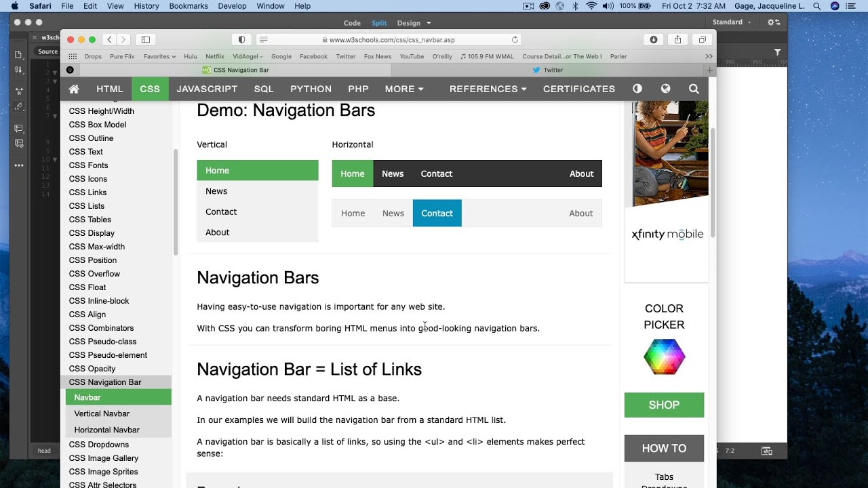Open CERTIFICATES in W3Schools navbar
This screenshot has height=488, width=868.
click(x=579, y=89)
